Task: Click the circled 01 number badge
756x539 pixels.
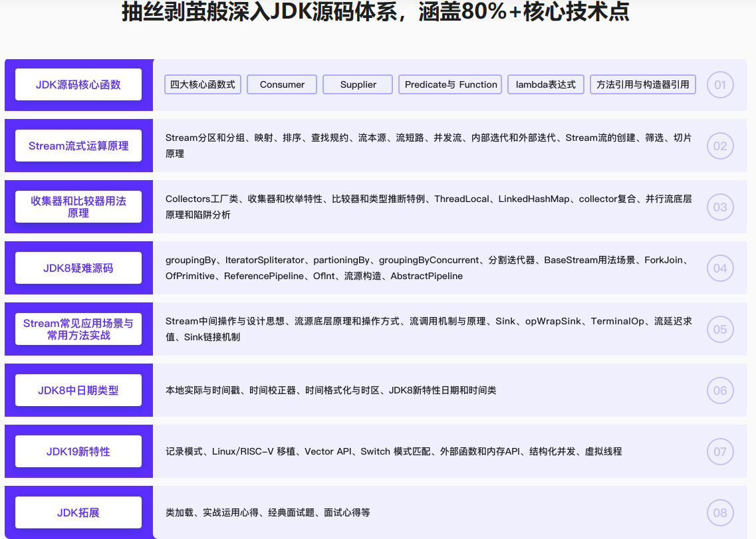Action: (720, 85)
